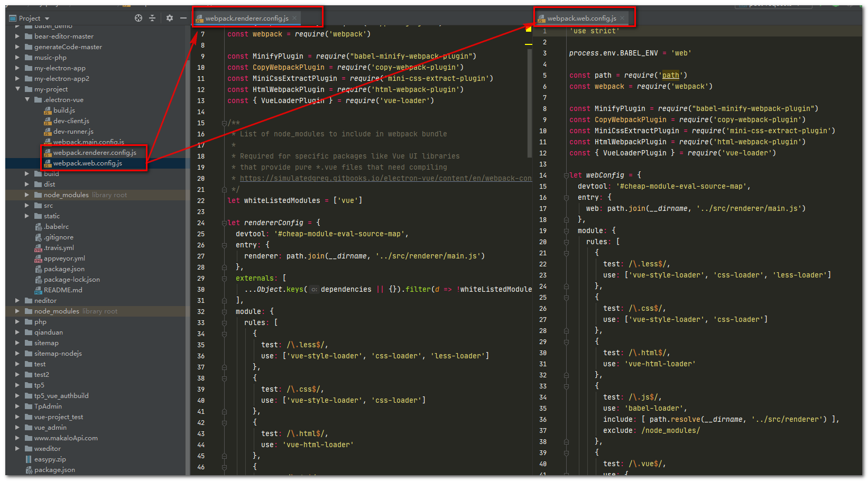This screenshot has width=868, height=481.
Task: Select the www.makaloApi.com folder
Action: point(66,438)
